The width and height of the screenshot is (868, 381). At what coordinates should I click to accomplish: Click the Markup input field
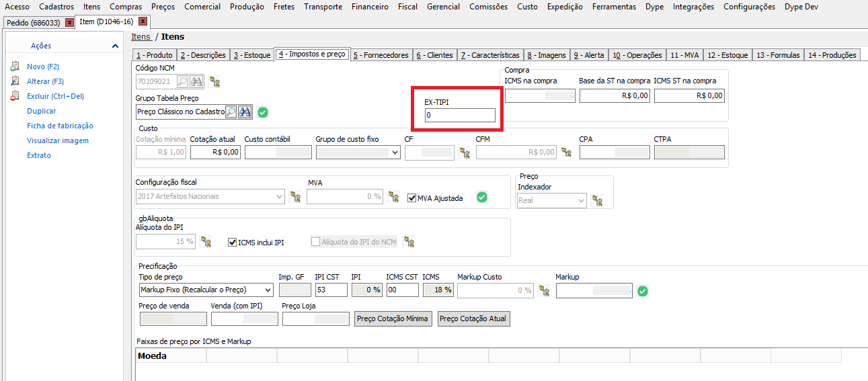[x=594, y=290]
